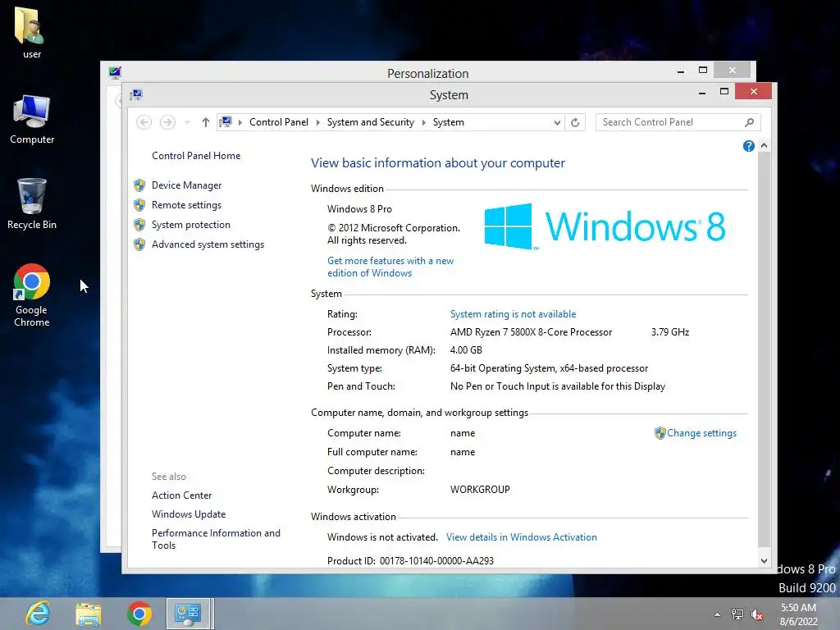Select Control Panel taskbar button
Screen dimensions: 840x630
[x=188, y=614]
